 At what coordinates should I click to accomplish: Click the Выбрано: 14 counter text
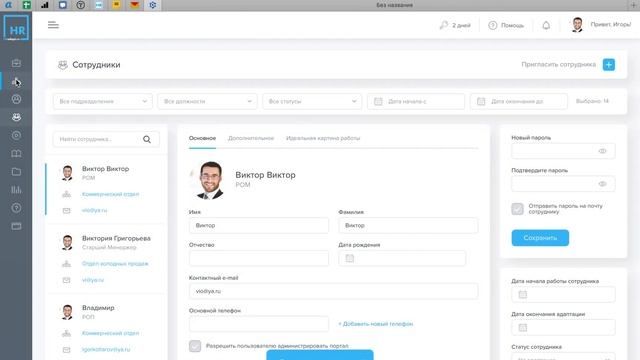click(592, 101)
